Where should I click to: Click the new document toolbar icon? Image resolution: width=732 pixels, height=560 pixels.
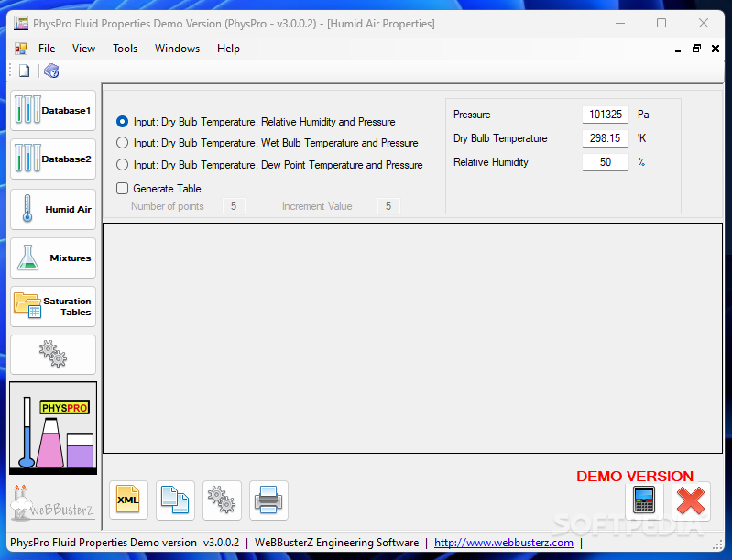click(x=24, y=71)
